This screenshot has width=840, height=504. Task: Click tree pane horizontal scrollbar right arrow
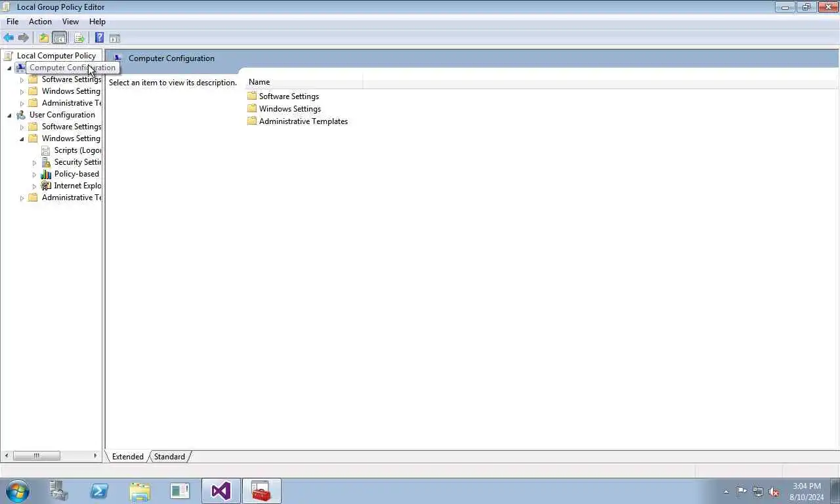95,455
